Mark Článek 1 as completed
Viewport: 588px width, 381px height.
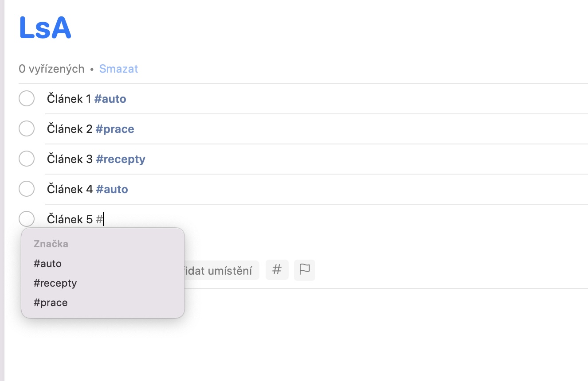click(x=27, y=99)
